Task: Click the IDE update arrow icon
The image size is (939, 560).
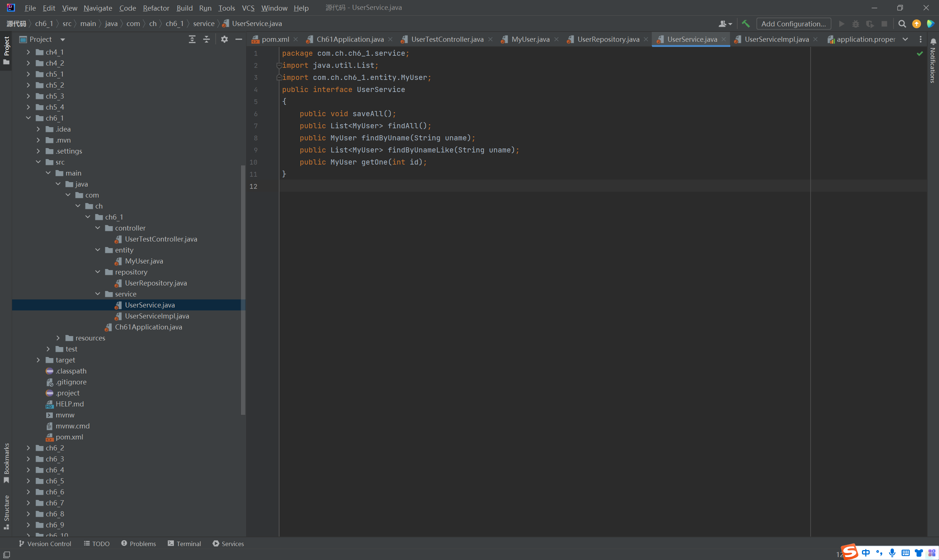Action: [916, 24]
